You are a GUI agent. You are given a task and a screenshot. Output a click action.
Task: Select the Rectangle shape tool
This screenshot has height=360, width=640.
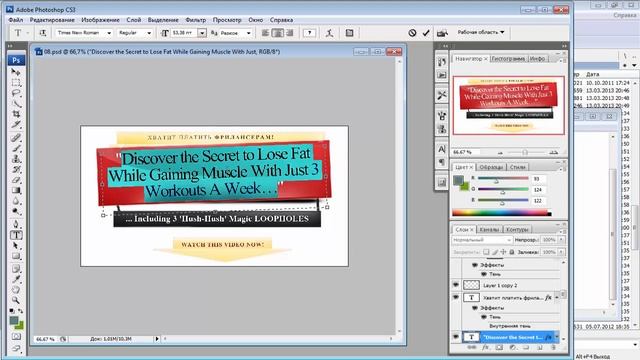click(16, 256)
